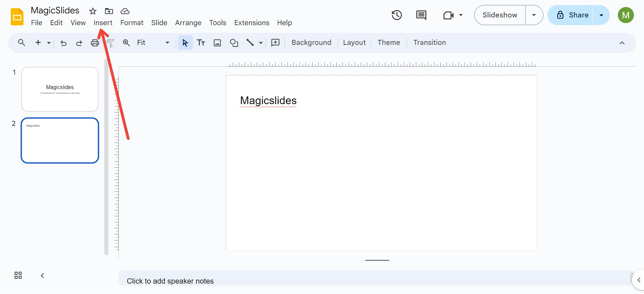Select the text box tool

[x=201, y=43]
